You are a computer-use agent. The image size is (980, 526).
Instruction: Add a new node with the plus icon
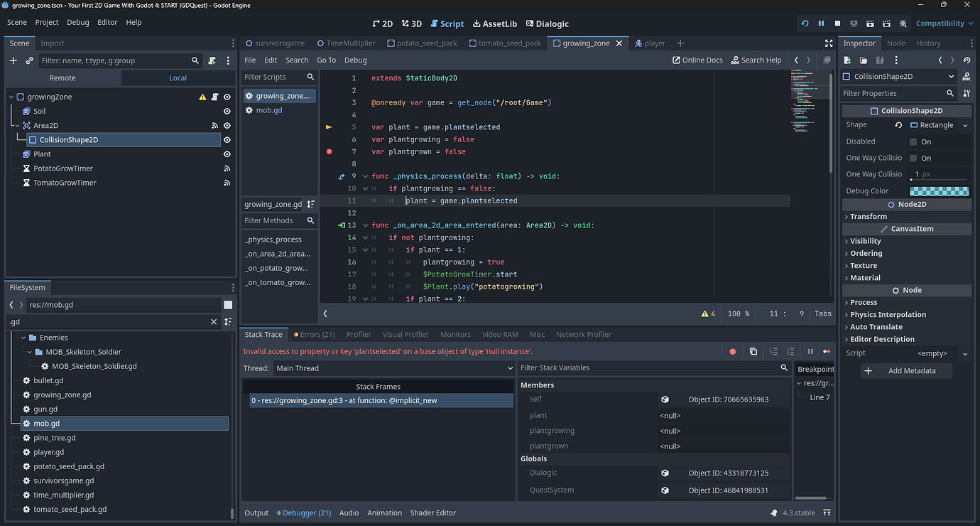[x=12, y=60]
